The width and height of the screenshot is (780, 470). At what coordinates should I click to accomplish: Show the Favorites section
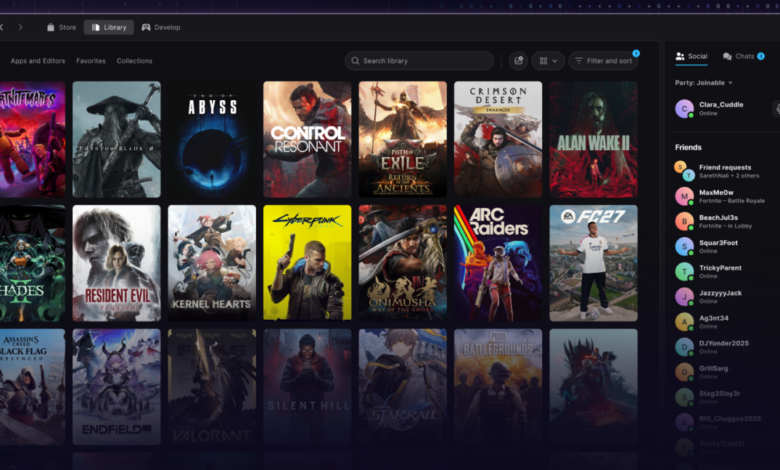point(91,61)
